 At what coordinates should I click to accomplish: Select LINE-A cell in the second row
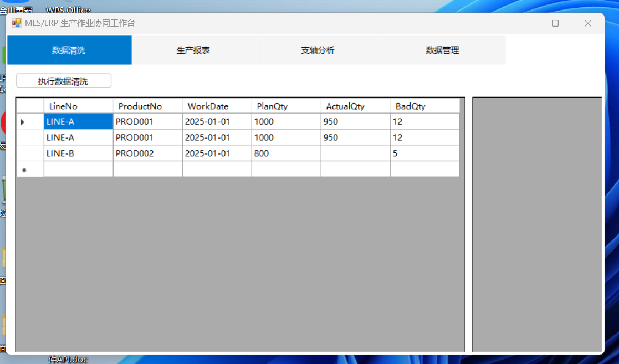(x=79, y=137)
